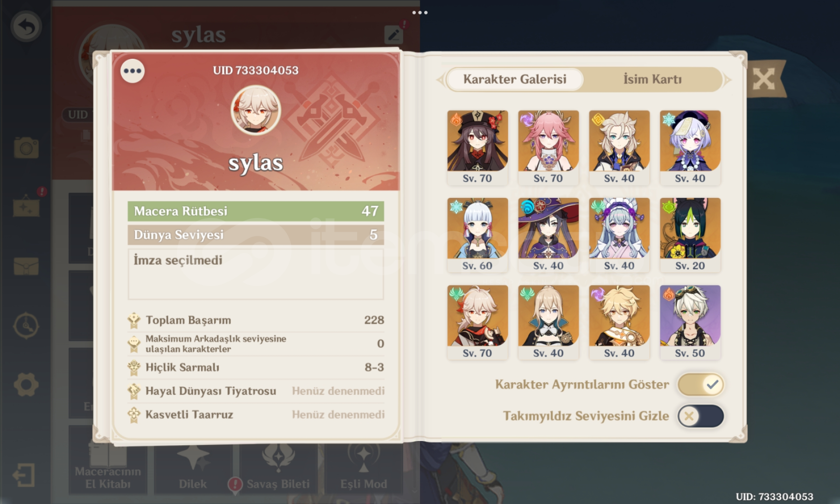
Task: Open the camera photo mode icon
Action: coord(26,148)
